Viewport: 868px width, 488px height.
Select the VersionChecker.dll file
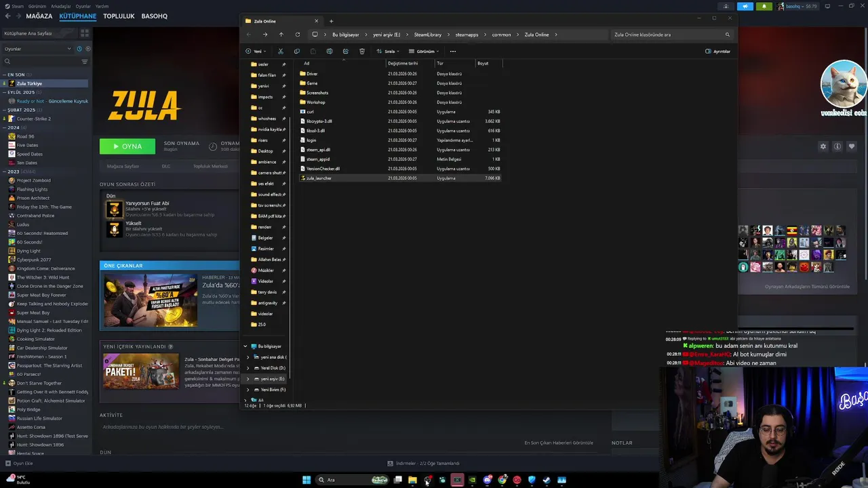(x=400, y=169)
